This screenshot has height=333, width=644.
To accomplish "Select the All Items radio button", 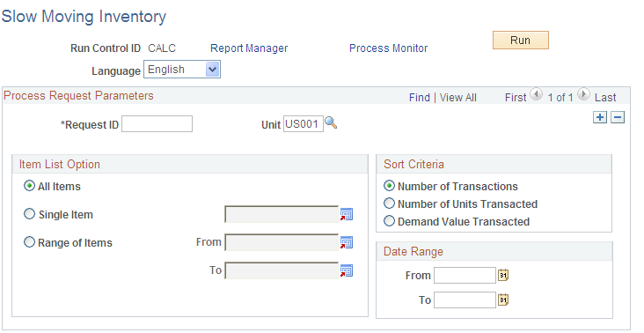I will [29, 186].
